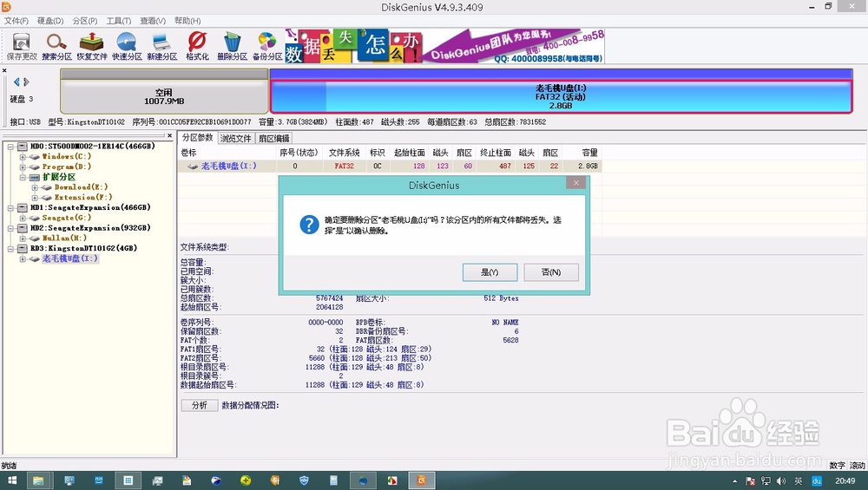Expand the 老毛桃U盘(I:) tree node
868x490 pixels.
tap(23, 258)
